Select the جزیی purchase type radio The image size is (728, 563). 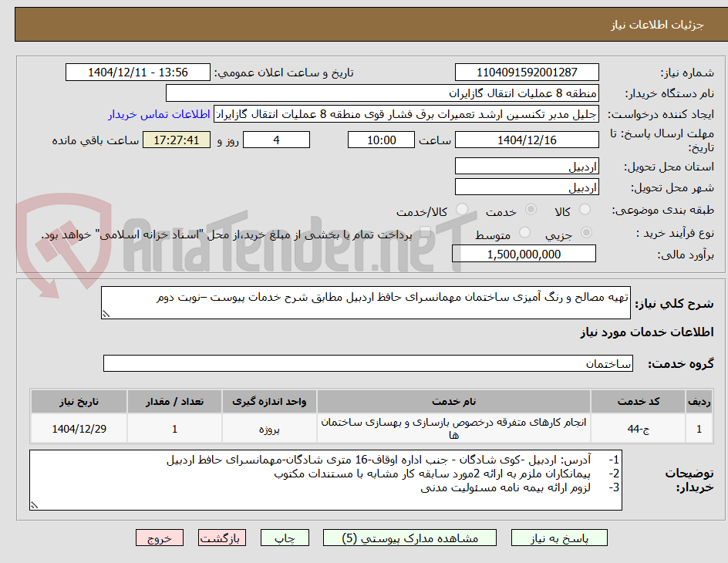coord(586,233)
